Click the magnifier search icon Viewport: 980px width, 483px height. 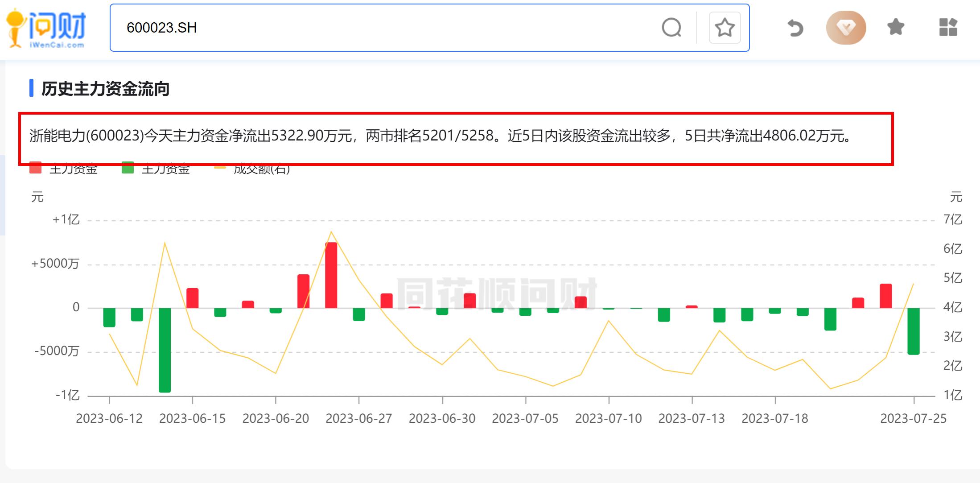671,28
